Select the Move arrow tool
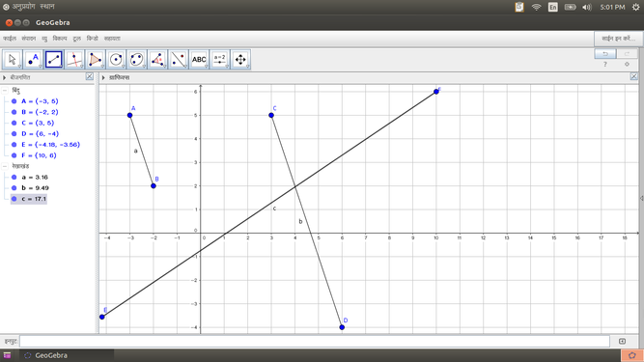Image resolution: width=644 pixels, height=362 pixels. 13,60
